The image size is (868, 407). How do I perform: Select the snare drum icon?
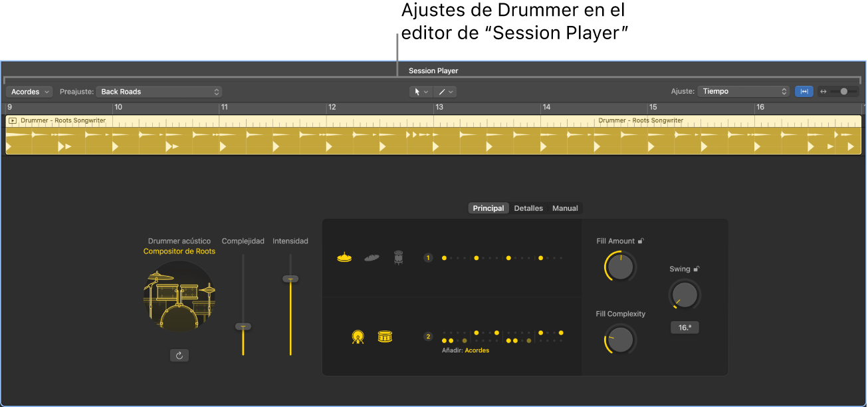pyautogui.click(x=385, y=337)
